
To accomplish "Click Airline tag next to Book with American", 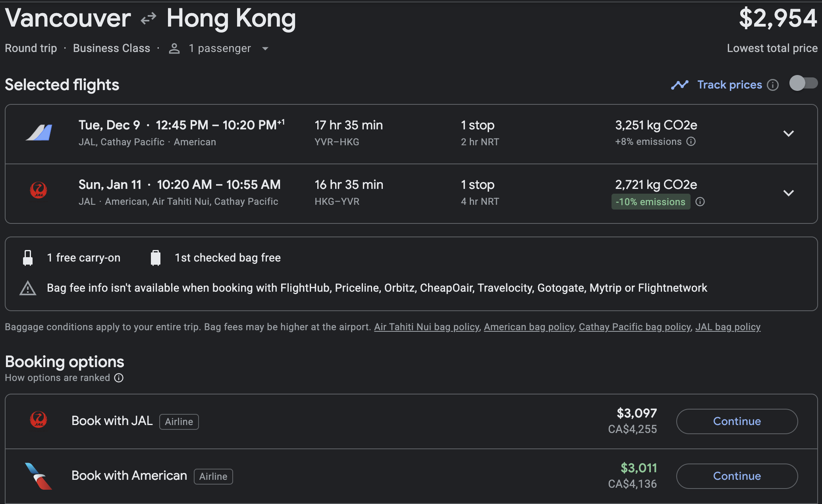I will [213, 477].
